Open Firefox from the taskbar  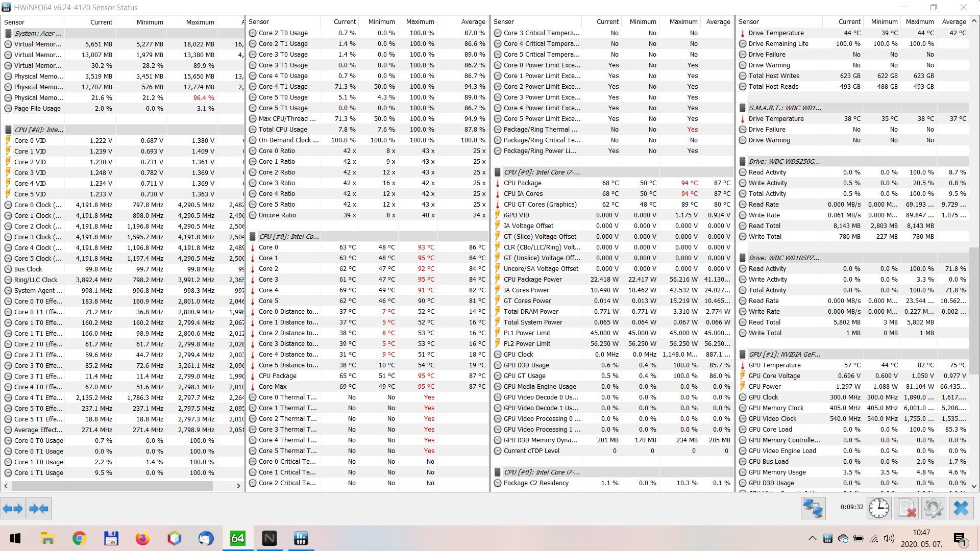[x=142, y=538]
